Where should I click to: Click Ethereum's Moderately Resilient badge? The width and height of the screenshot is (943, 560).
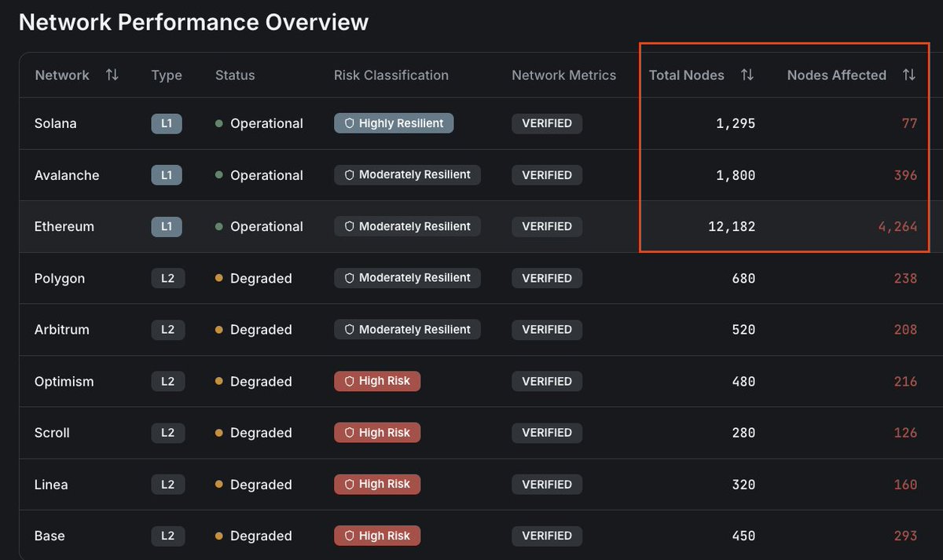coord(407,226)
